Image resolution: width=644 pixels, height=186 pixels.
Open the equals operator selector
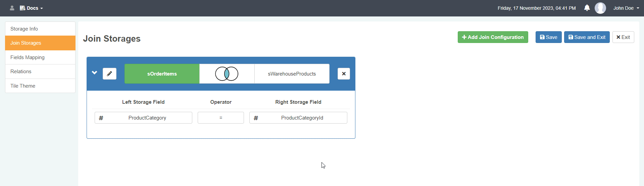pyautogui.click(x=220, y=118)
